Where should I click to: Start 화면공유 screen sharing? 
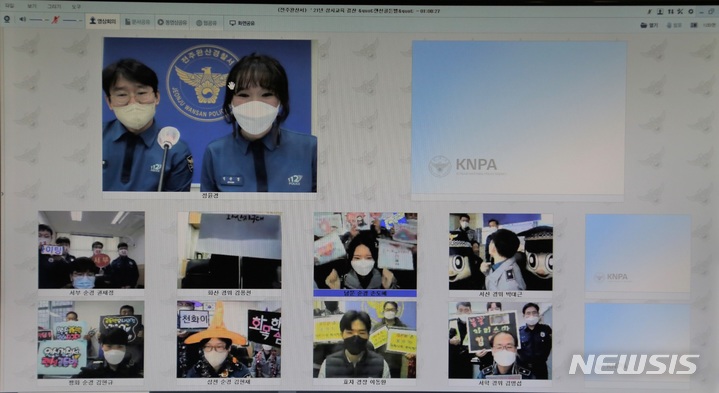point(242,22)
